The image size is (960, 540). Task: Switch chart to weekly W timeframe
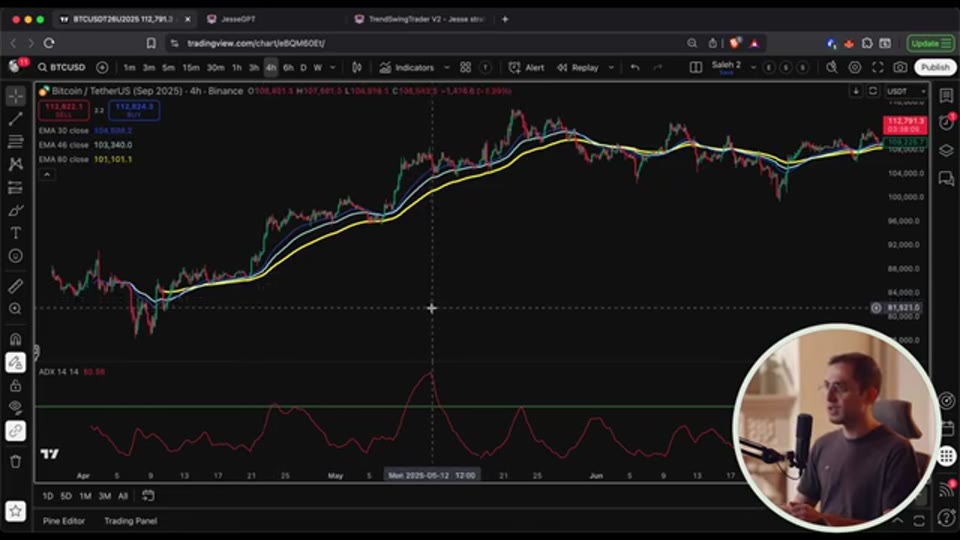pyautogui.click(x=317, y=67)
